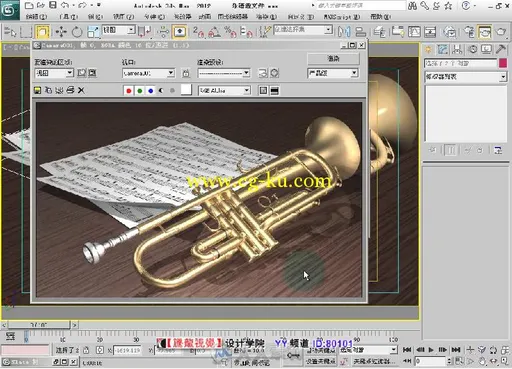Open the MAXScript menu
The image size is (512, 369).
pyautogui.click(x=342, y=16)
